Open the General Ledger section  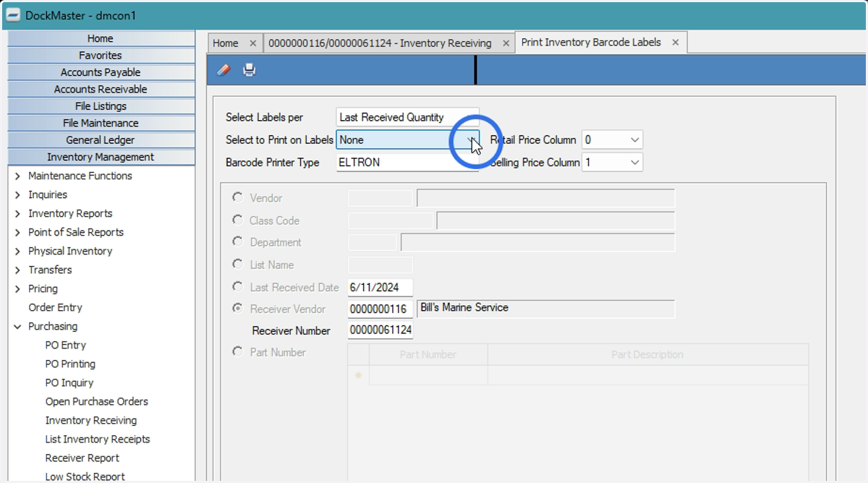101,140
